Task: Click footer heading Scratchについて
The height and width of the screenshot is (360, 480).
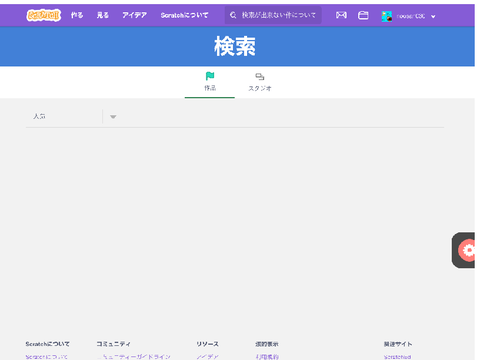Action: 48,344
